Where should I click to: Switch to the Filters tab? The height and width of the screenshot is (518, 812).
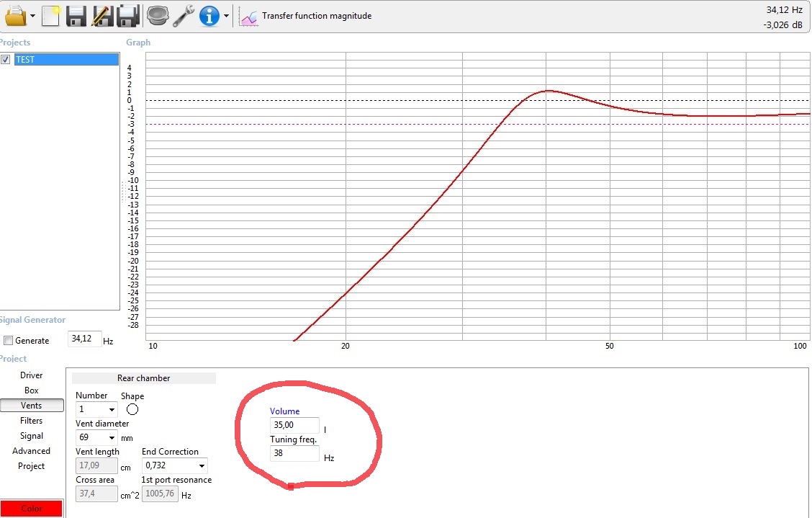tap(32, 421)
